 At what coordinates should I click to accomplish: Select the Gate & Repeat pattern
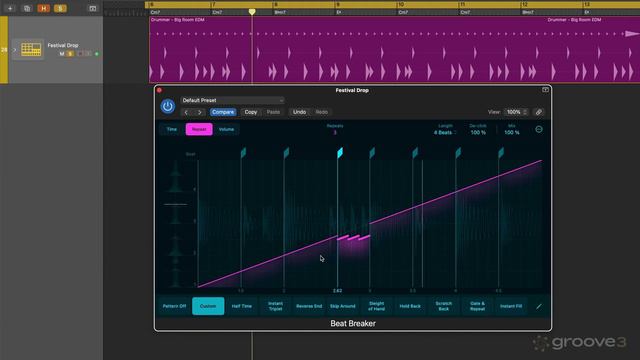[478, 306]
